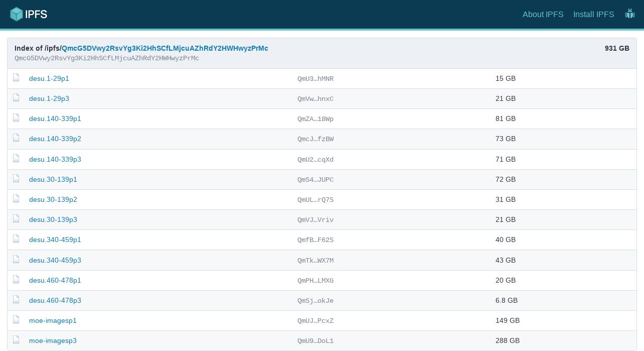
Task: Click the 81 GB size value
Action: pyautogui.click(x=506, y=119)
